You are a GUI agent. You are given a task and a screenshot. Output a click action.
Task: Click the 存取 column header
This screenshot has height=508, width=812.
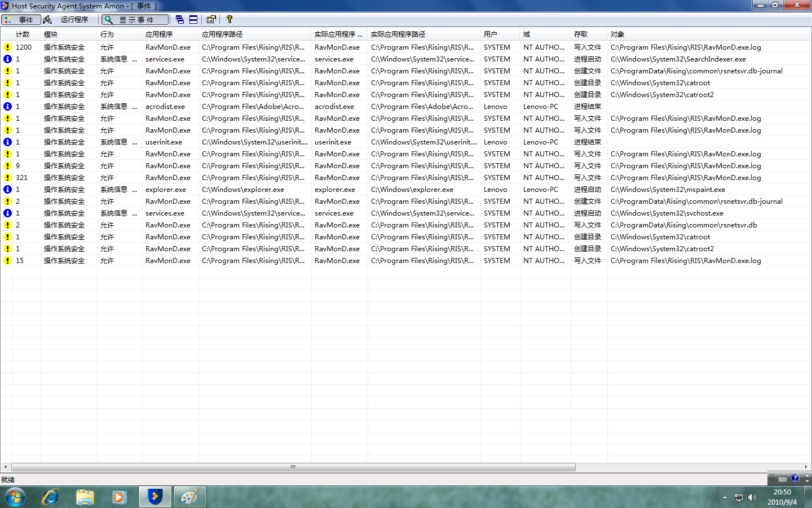pos(589,34)
